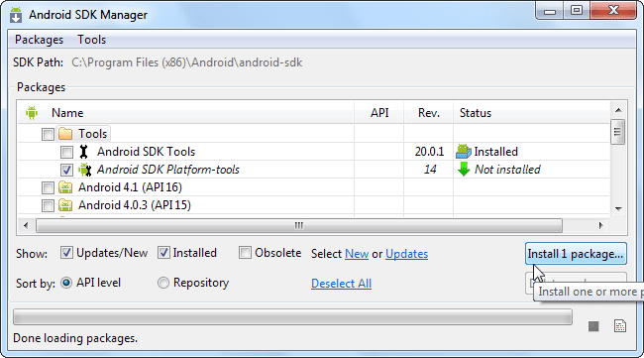The height and width of the screenshot is (358, 644).
Task: Click the left arrow of horizontal scrollbar
Action: click(26, 225)
